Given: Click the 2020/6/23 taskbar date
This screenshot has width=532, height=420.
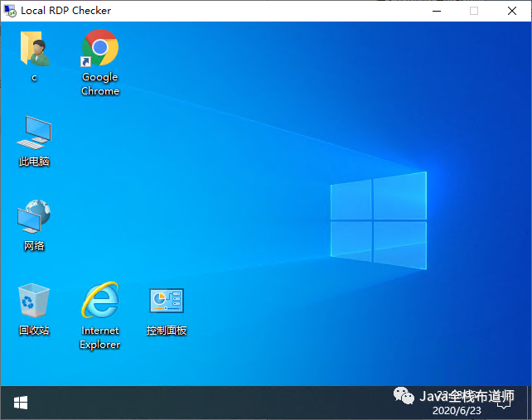Looking at the screenshot, I should click(457, 411).
